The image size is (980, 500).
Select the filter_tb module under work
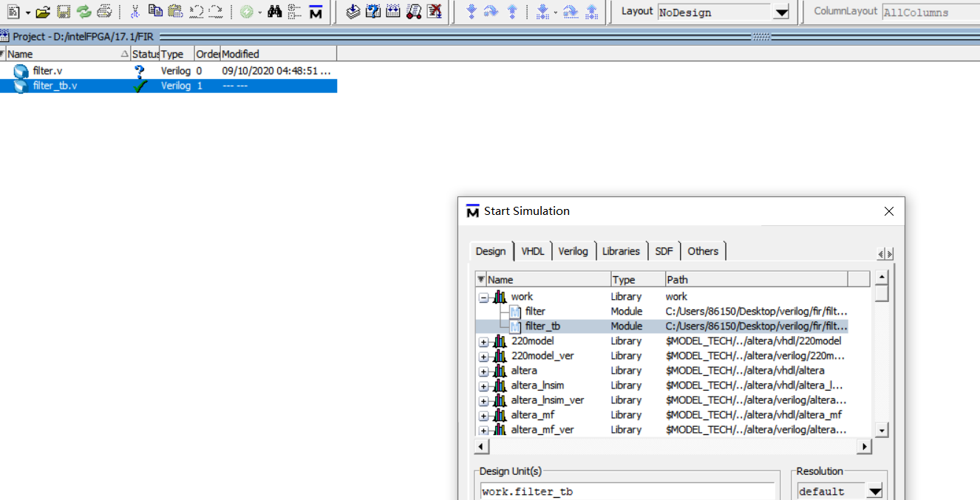[542, 326]
